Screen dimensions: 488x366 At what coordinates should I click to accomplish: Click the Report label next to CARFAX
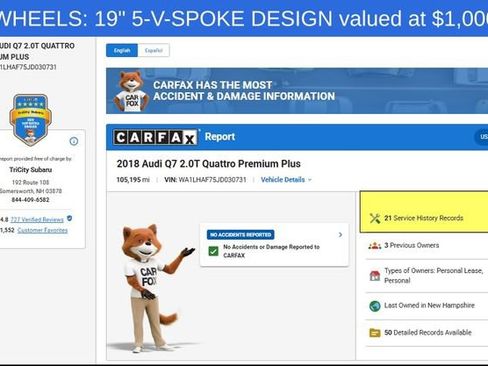[220, 137]
